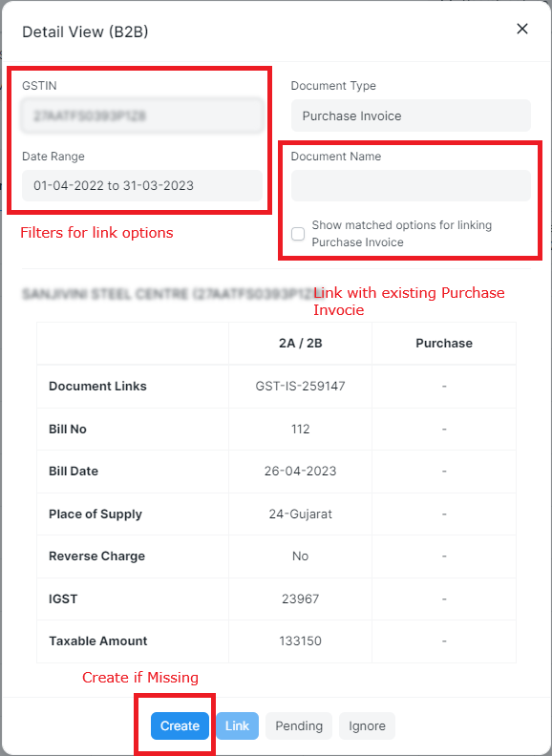Click the IGST value 23967
552x756 pixels.
pos(300,598)
